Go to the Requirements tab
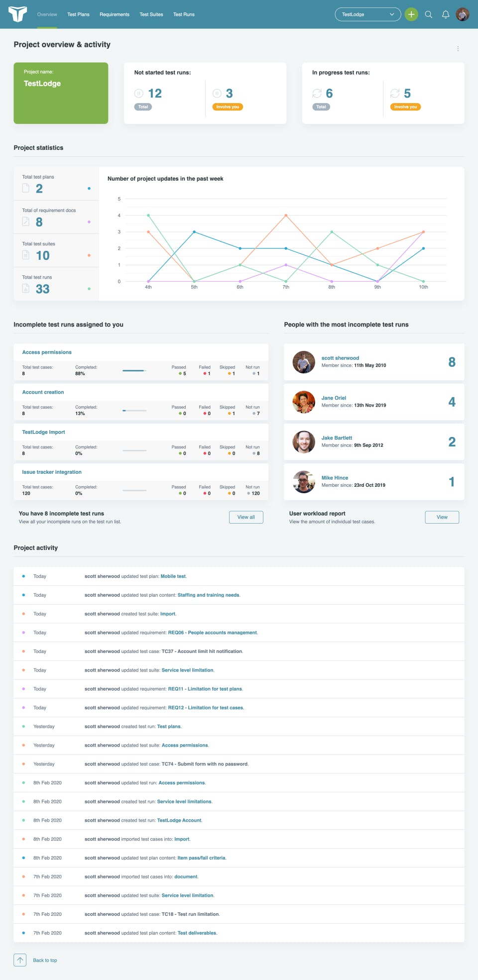 tap(115, 14)
